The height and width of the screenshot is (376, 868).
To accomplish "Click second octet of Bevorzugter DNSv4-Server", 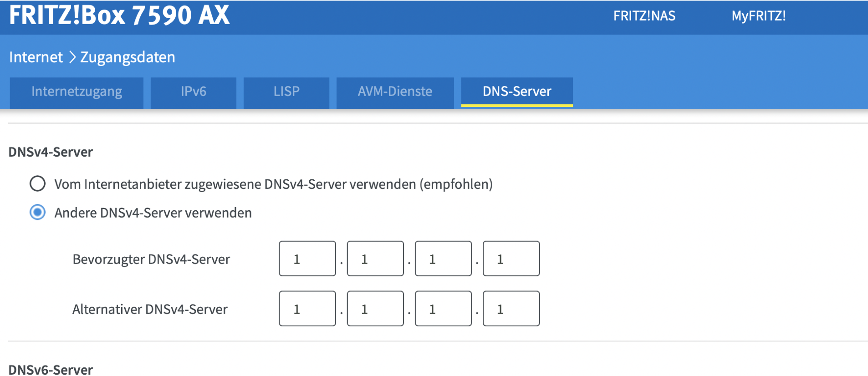I will [x=375, y=259].
